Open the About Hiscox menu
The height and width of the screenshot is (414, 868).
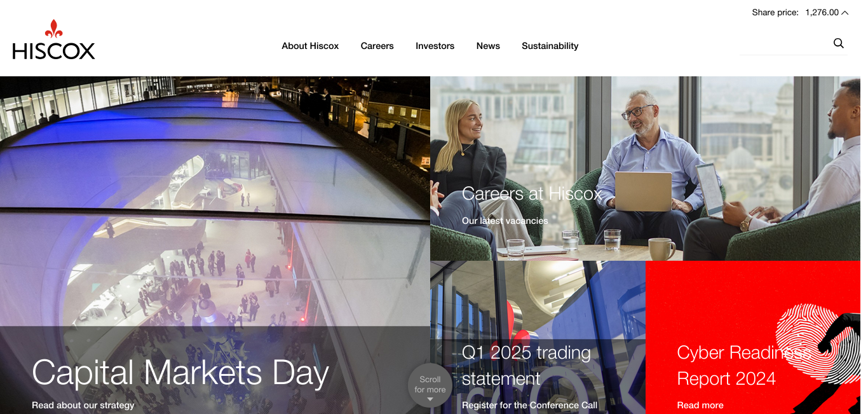pyautogui.click(x=310, y=46)
